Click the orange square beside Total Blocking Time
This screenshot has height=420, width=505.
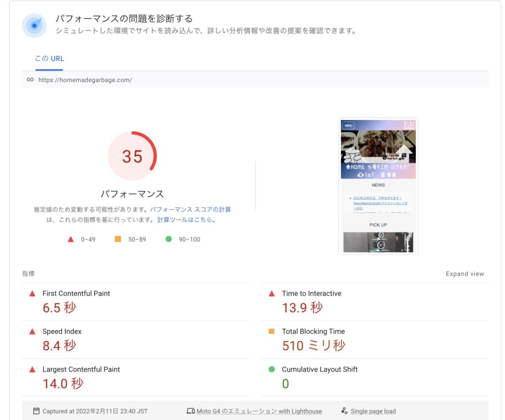(272, 331)
